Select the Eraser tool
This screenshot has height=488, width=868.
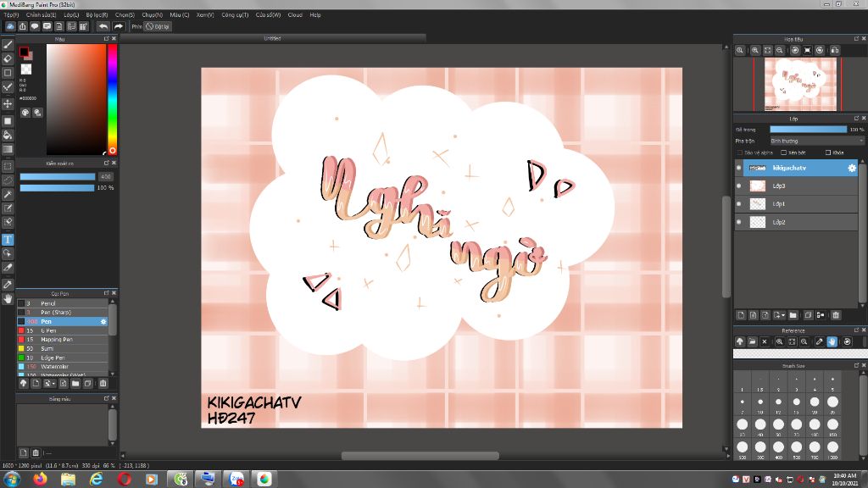[x=8, y=58]
